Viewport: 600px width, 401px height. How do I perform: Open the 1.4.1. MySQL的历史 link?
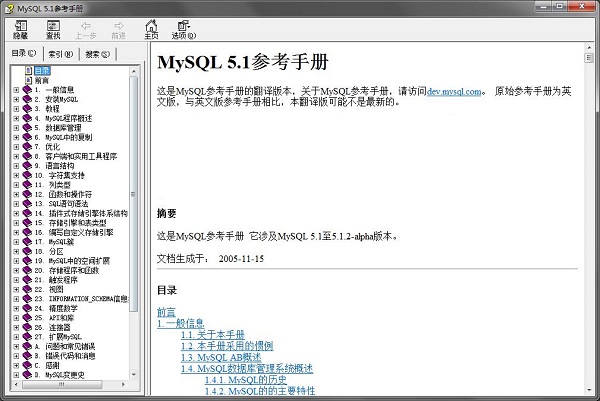point(246,380)
